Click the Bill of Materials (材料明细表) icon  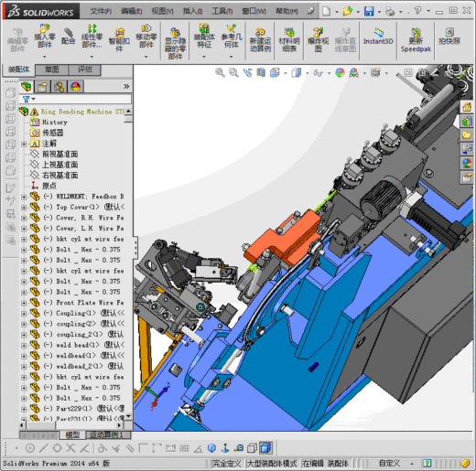click(289, 40)
